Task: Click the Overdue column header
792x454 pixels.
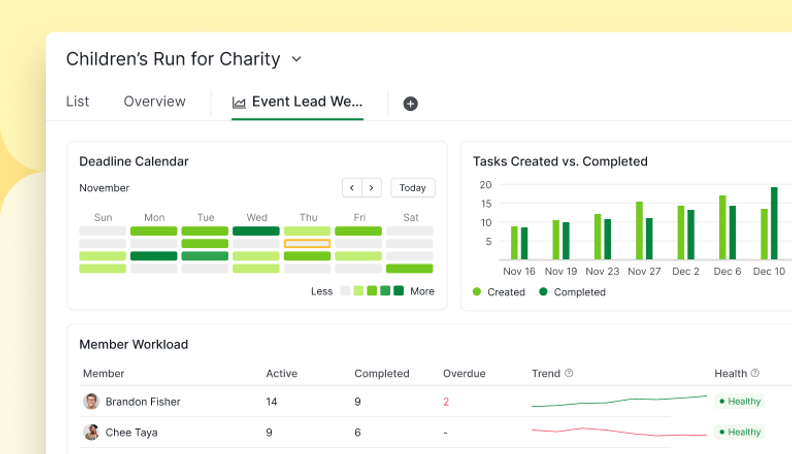Action: point(464,374)
